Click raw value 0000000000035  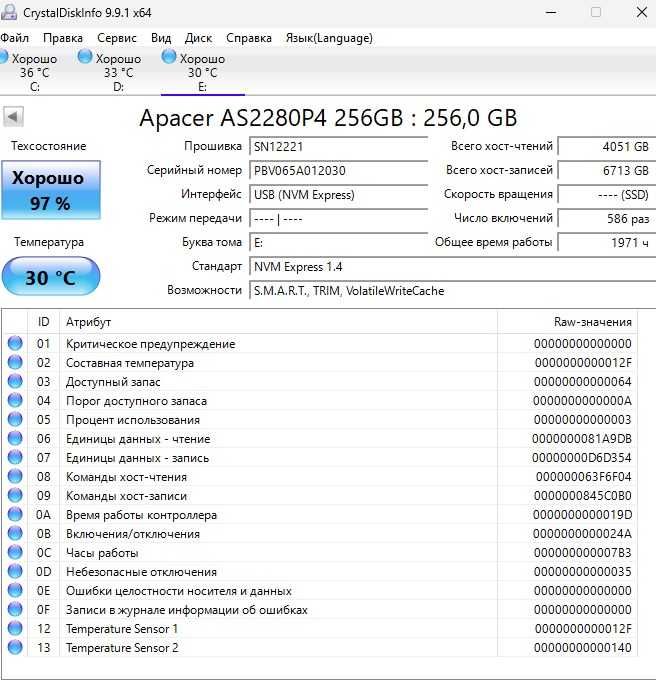tap(583, 572)
